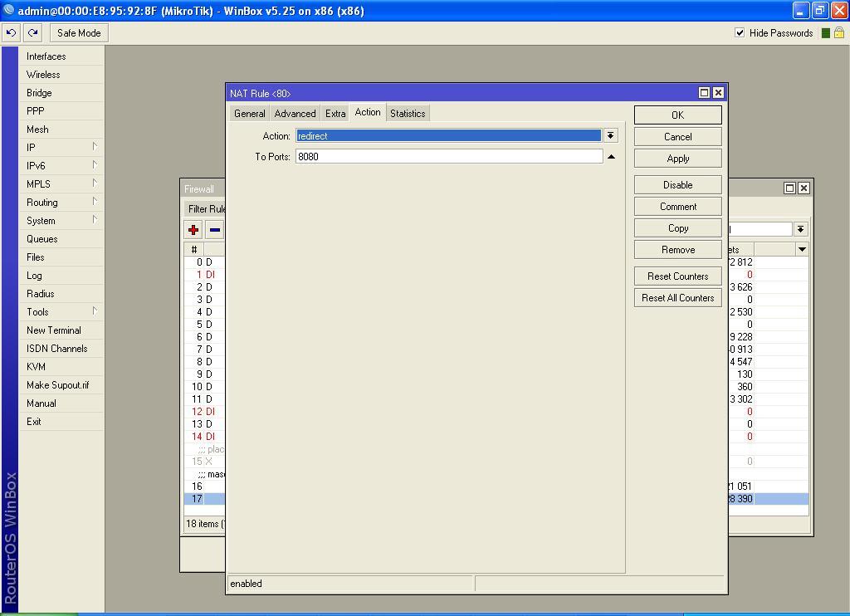Select rule row 16 in Firewall list

pos(205,486)
